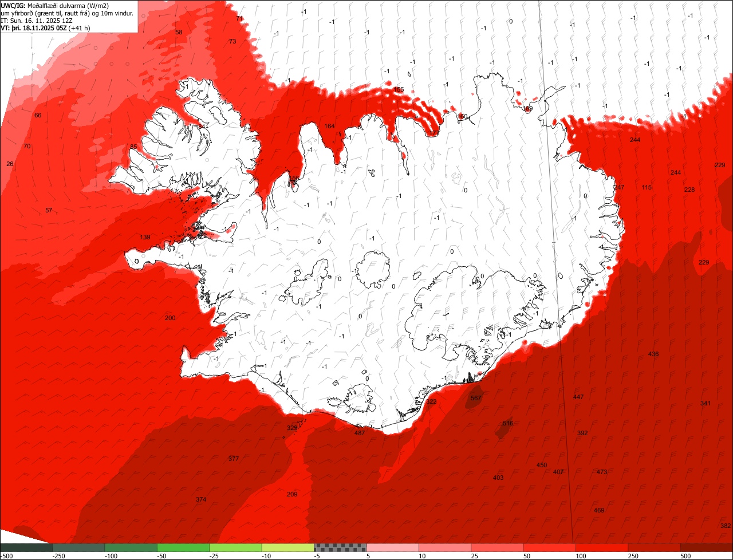This screenshot has width=733, height=560.
Task: Click the title line 'UWC/IG: Meðalflæði dulvarma (W/m2)'
Action: pos(55,5)
